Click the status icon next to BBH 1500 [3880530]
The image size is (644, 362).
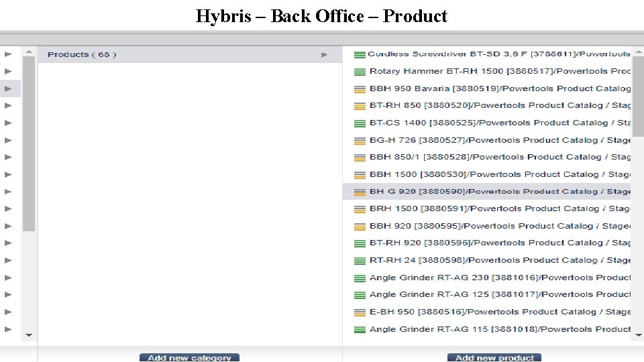tap(360, 175)
